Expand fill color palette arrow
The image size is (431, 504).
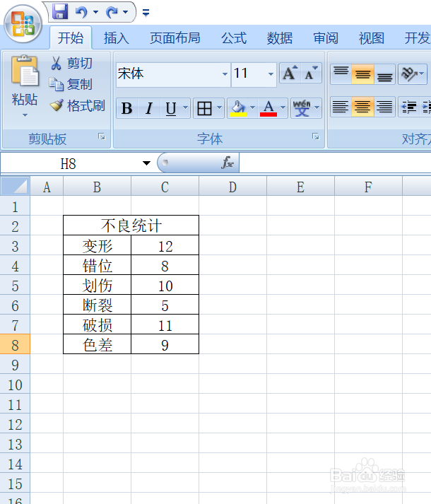point(253,107)
